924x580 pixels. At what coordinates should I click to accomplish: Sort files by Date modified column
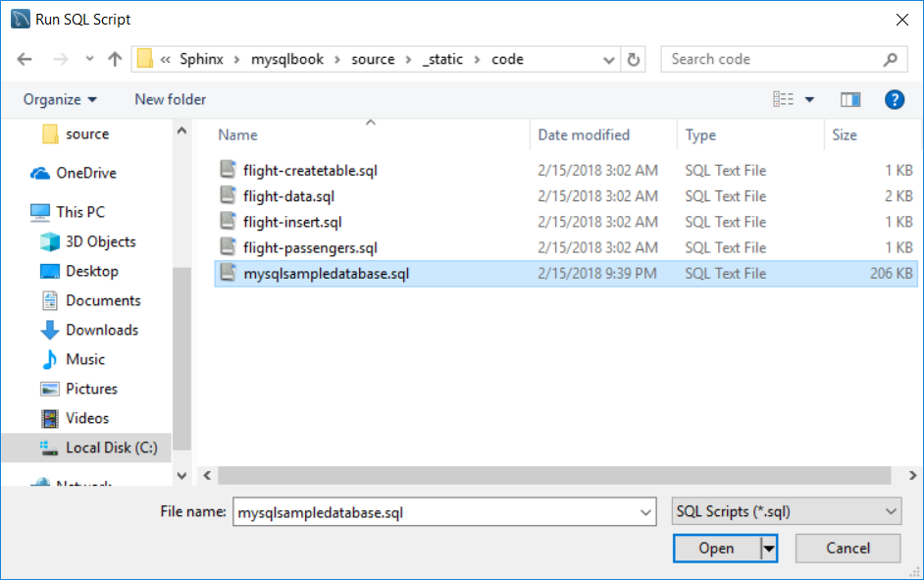pos(584,135)
